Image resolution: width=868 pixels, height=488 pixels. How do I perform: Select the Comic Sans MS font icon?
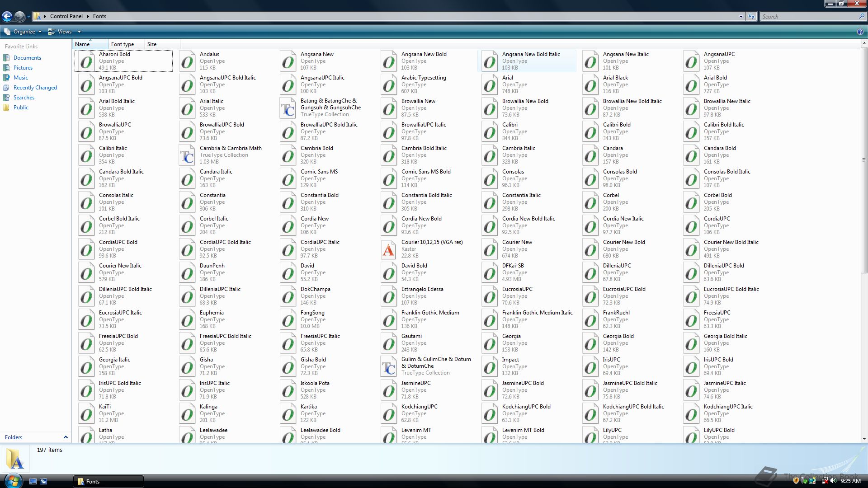288,178
